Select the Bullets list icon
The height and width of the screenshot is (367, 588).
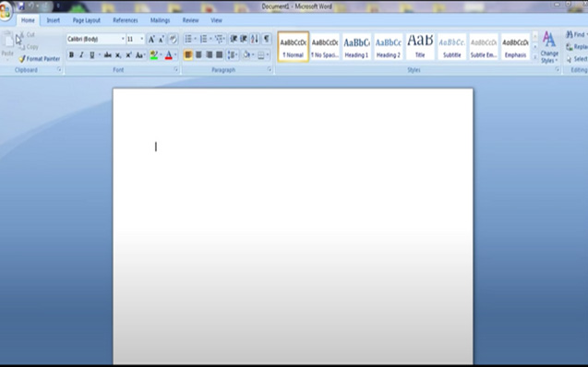pos(188,39)
